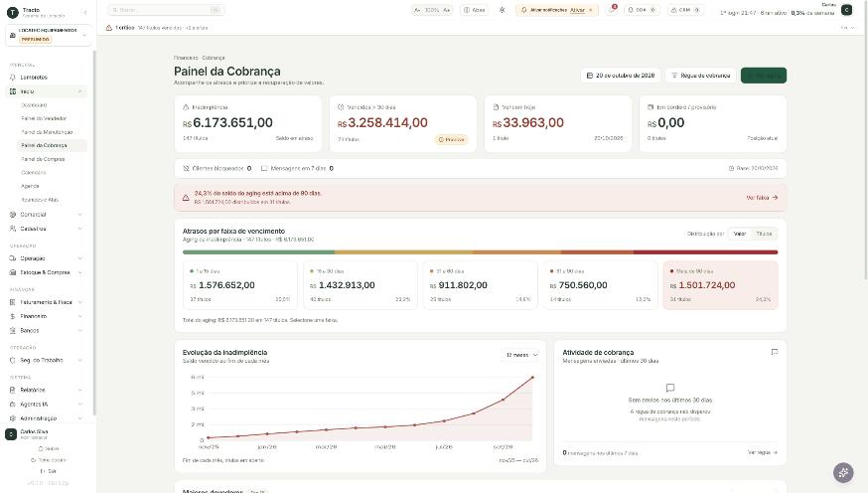Open the CRM indicator
This screenshot has width=868, height=493.
685,10
